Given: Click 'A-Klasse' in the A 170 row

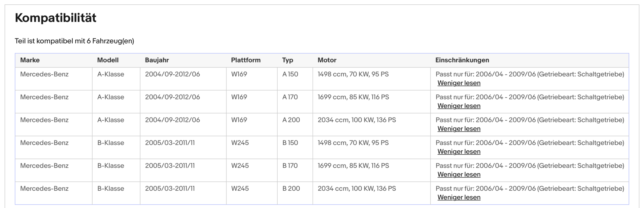Looking at the screenshot, I should tap(111, 97).
